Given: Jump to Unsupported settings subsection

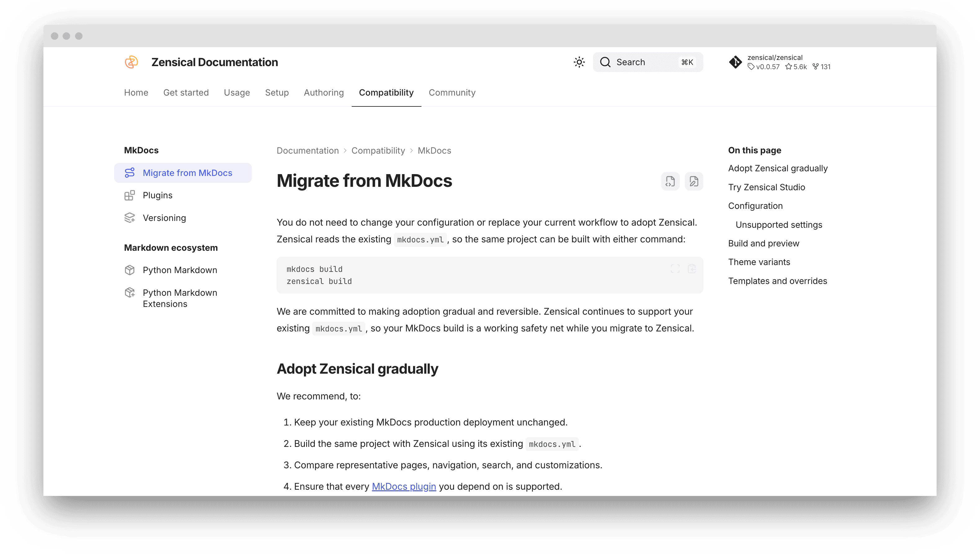Looking at the screenshot, I should tap(778, 225).
